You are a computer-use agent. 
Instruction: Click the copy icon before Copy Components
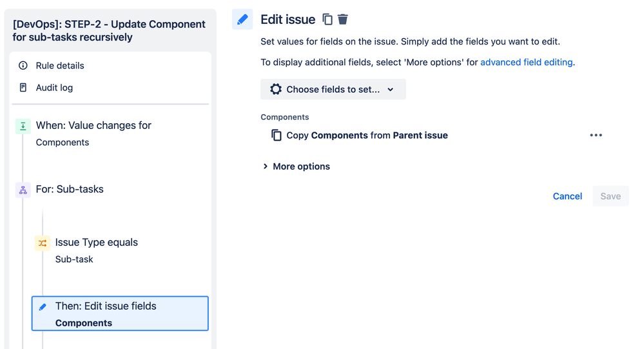[x=277, y=135]
